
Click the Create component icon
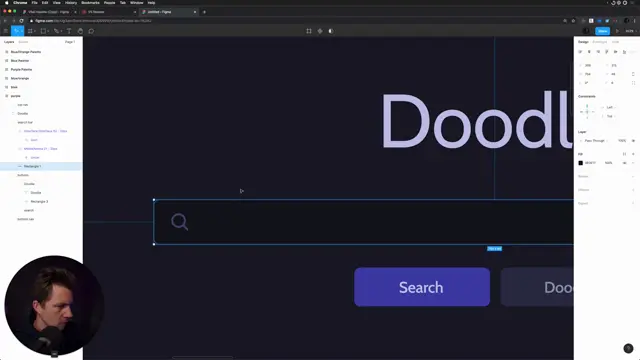pos(320,31)
